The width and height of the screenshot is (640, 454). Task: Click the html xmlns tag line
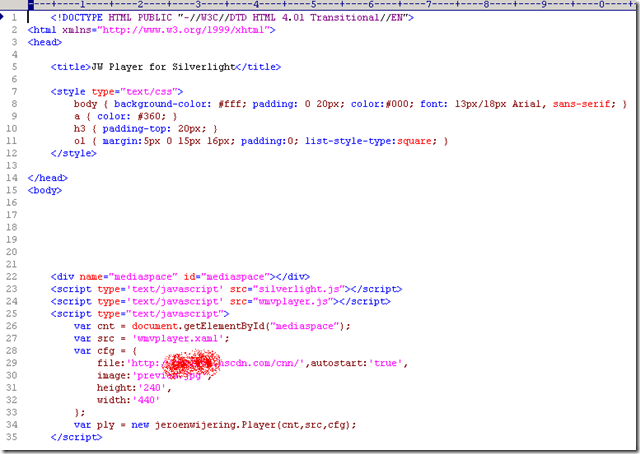click(x=151, y=30)
